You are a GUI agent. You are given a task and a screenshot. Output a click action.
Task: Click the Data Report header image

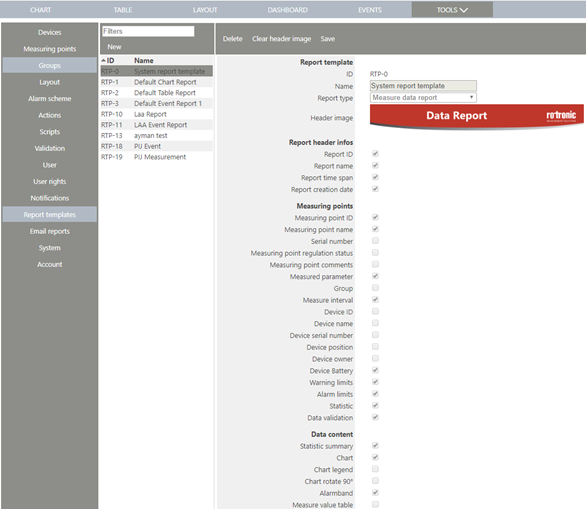[x=476, y=117]
